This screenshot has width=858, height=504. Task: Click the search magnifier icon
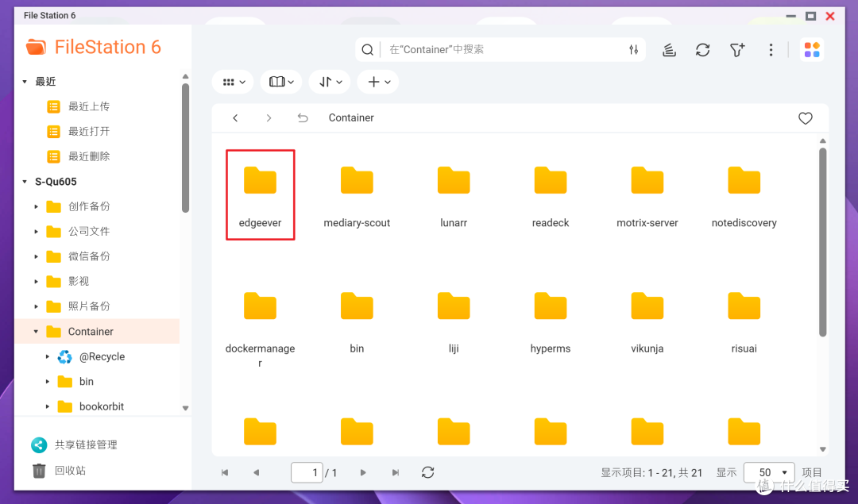(x=368, y=50)
